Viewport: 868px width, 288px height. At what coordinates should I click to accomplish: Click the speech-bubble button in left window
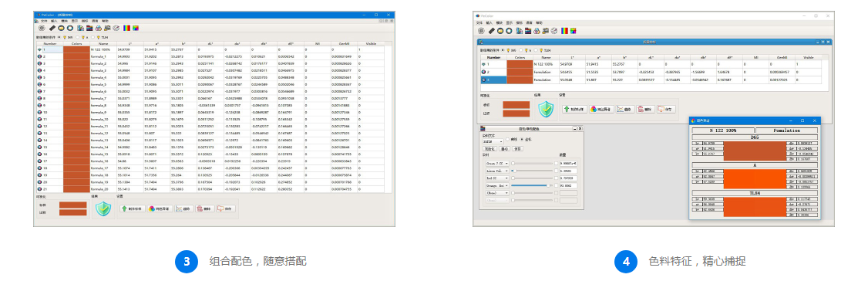point(226,208)
